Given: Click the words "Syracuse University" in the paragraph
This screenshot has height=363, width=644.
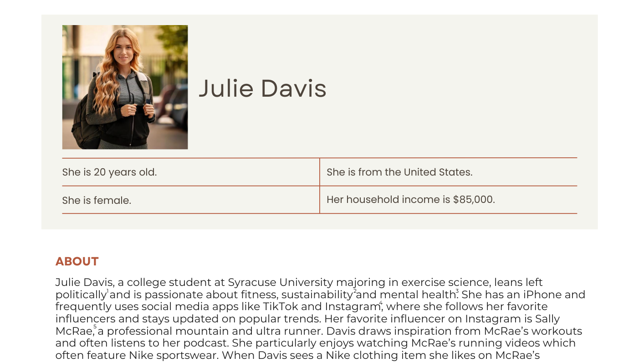Looking at the screenshot, I should pos(281,283).
